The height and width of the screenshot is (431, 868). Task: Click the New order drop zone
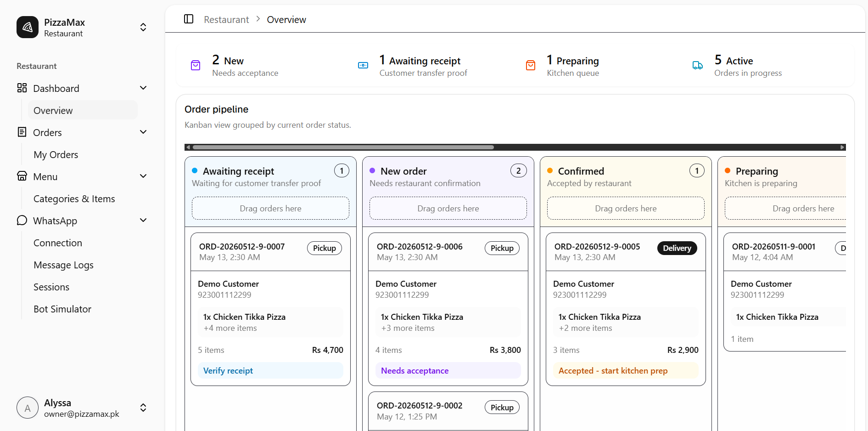tap(448, 208)
